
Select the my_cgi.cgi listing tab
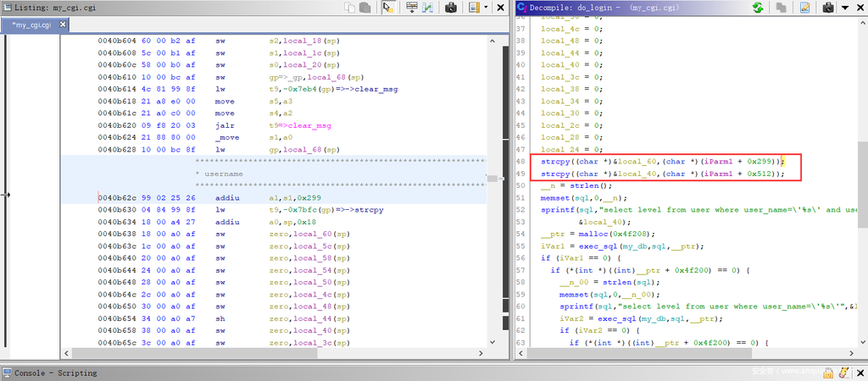[x=31, y=25]
